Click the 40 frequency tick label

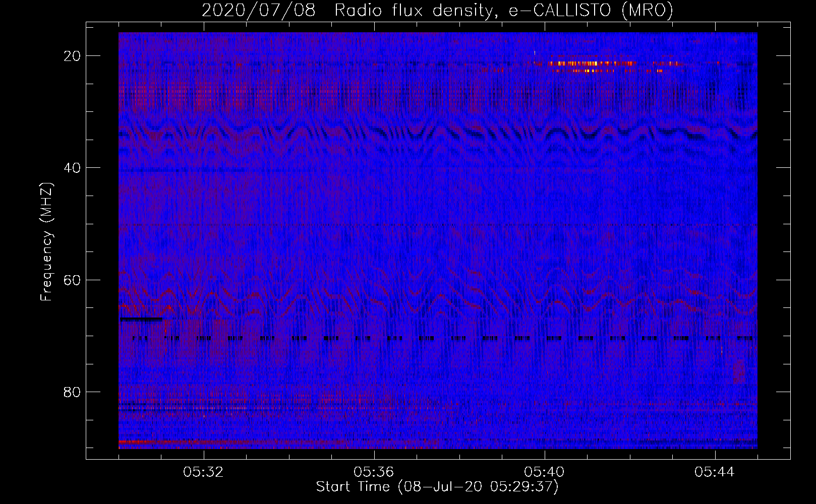(72, 168)
